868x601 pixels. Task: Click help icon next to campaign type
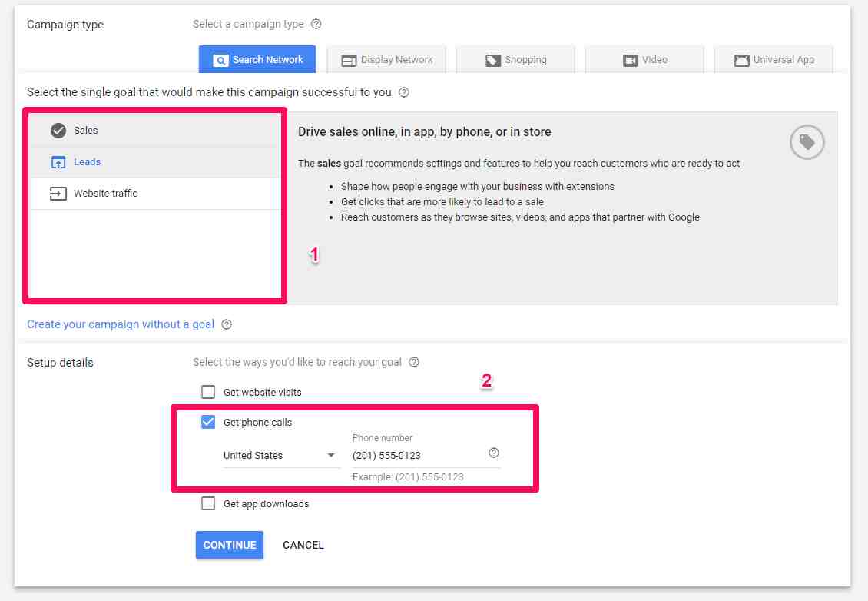tap(316, 24)
